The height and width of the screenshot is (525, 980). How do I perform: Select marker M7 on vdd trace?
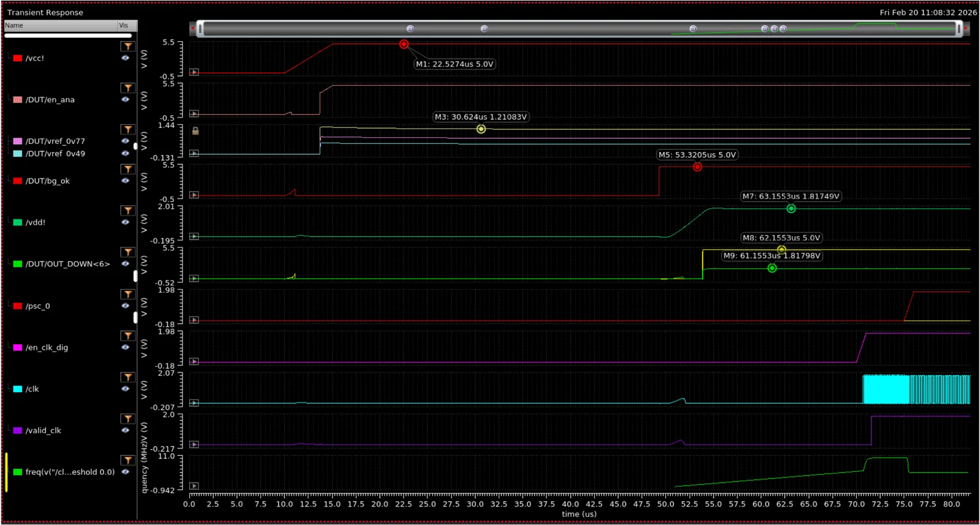[x=791, y=209]
